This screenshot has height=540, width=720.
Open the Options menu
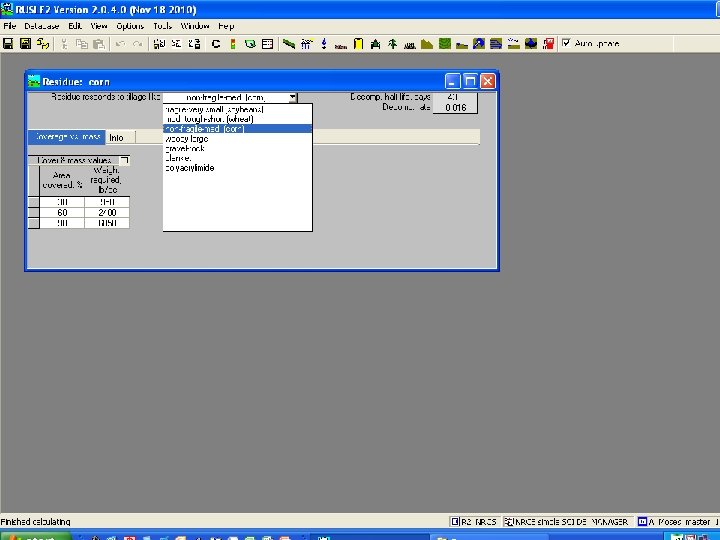[x=130, y=26]
